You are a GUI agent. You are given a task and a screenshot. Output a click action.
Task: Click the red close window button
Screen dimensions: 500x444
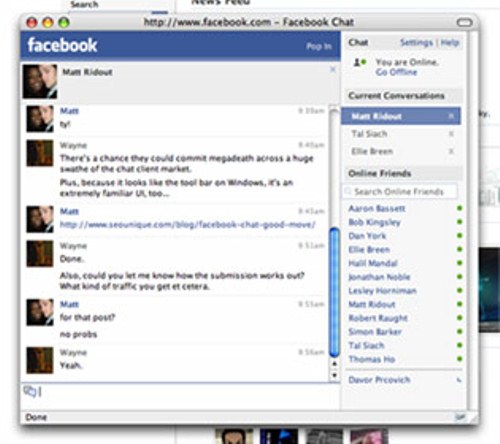click(32, 23)
